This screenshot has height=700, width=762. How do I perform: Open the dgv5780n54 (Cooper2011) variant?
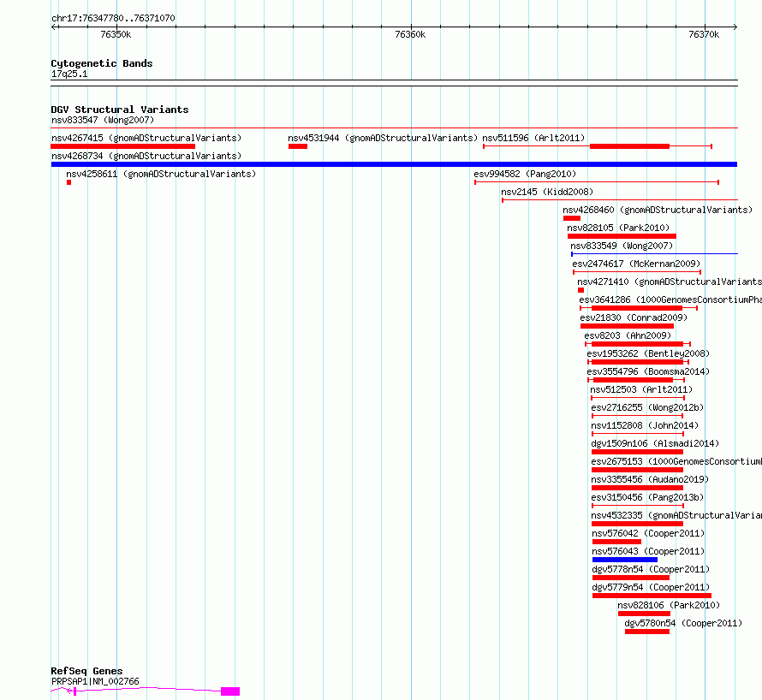pyautogui.click(x=683, y=623)
